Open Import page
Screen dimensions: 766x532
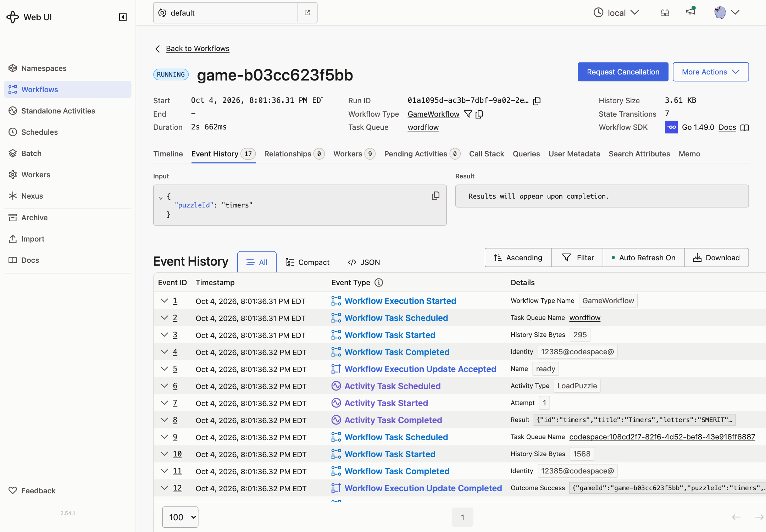click(68, 239)
